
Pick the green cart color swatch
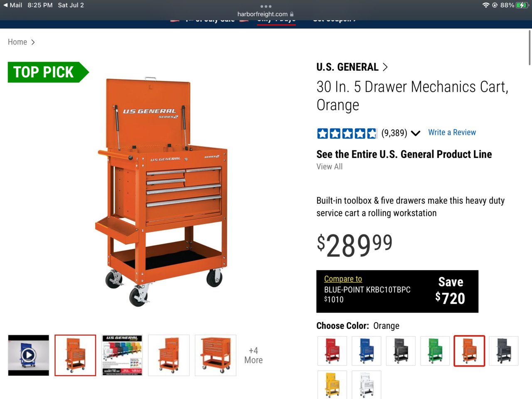tap(435, 351)
